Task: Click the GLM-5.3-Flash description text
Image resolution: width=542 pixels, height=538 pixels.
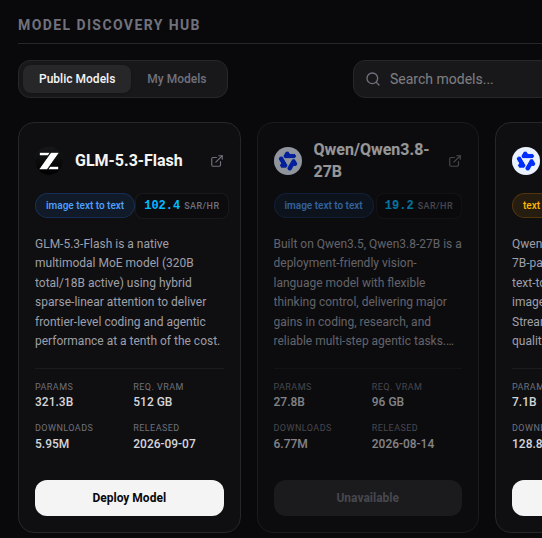Action: click(128, 292)
